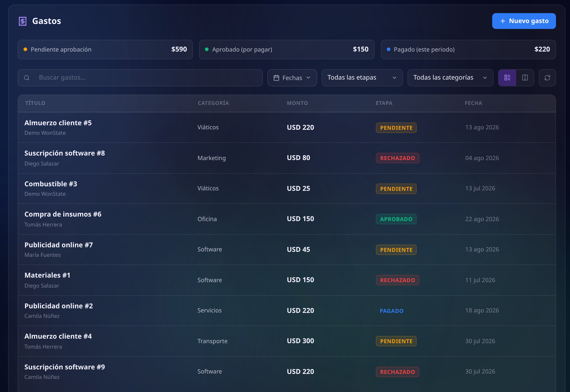Open the Fechas date filter

(292, 78)
